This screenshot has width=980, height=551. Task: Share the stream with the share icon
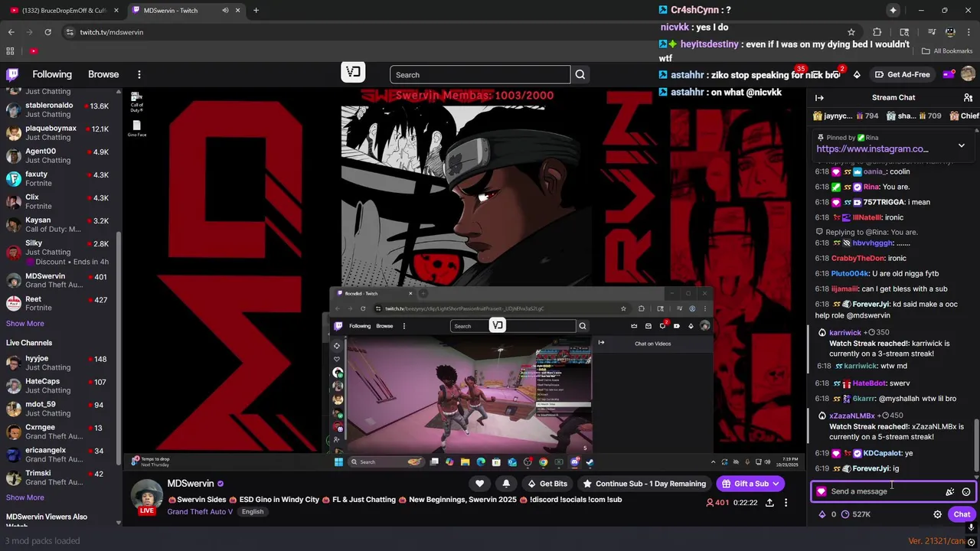pyautogui.click(x=769, y=503)
